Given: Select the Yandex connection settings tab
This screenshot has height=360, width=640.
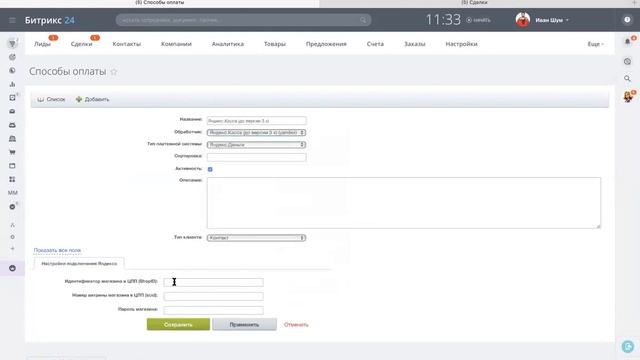Looking at the screenshot, I should click(79, 264).
